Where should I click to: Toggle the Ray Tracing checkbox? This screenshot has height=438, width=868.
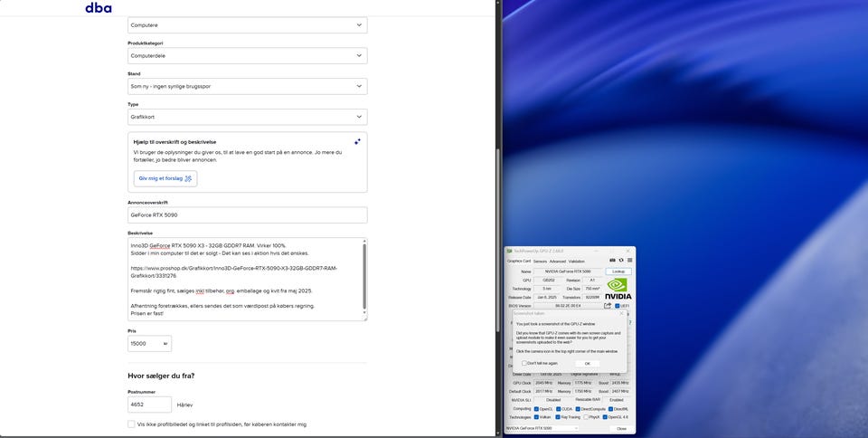558,417
